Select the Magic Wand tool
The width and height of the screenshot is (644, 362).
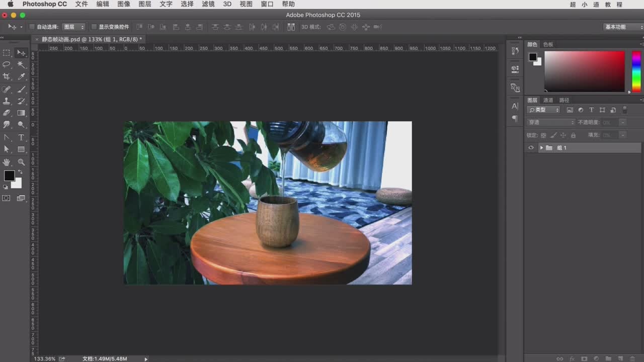coord(21,65)
